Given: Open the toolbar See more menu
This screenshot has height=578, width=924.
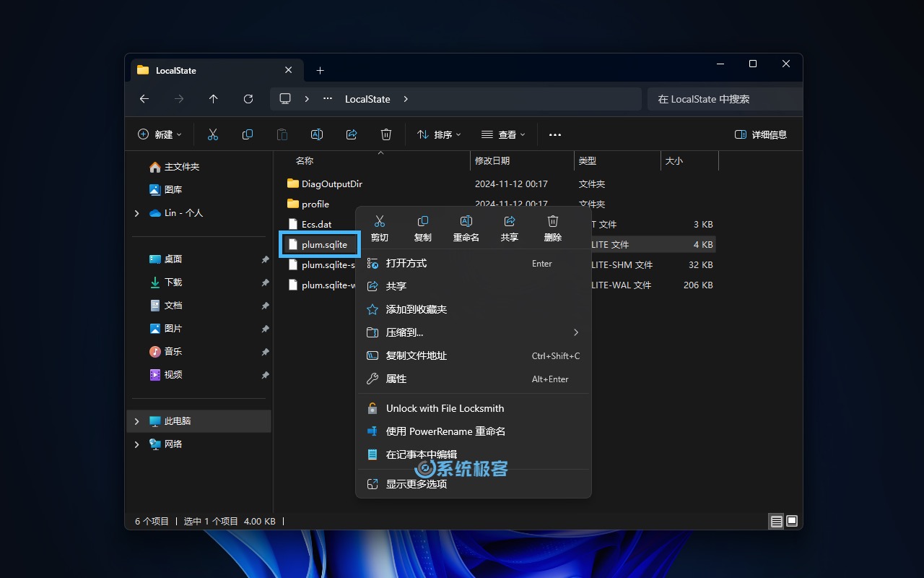Looking at the screenshot, I should (x=555, y=134).
